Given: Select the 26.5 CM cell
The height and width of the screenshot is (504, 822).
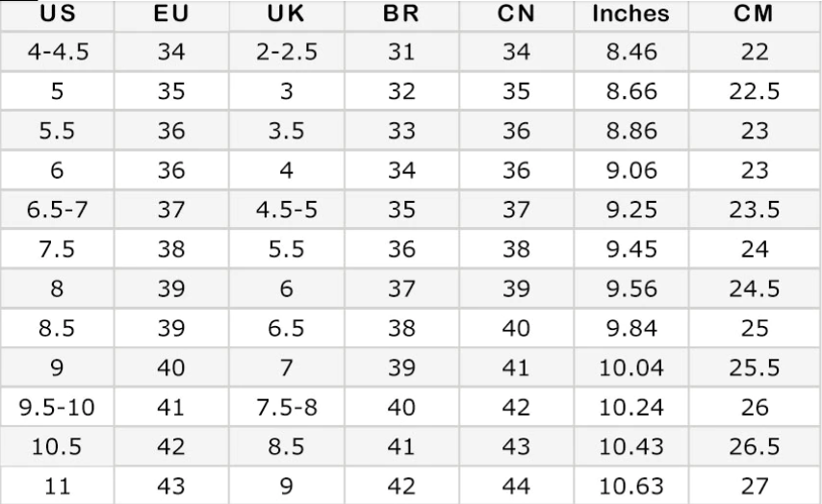Looking at the screenshot, I should click(755, 446).
